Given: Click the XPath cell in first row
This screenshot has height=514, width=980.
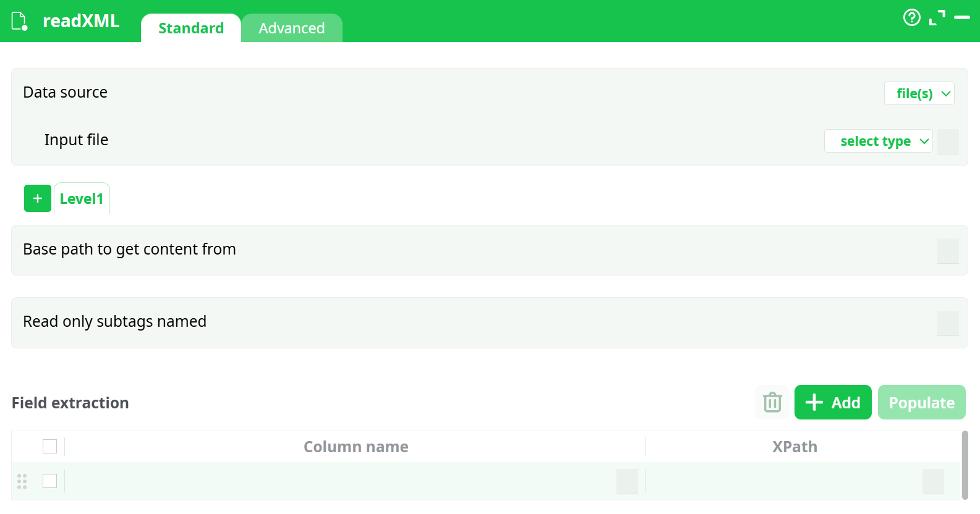Looking at the screenshot, I should (x=782, y=481).
